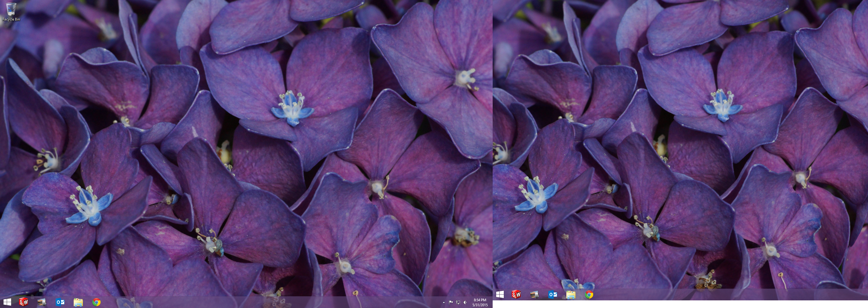Open Outlook from the left monitor taskbar
The image size is (868, 308).
pyautogui.click(x=60, y=302)
